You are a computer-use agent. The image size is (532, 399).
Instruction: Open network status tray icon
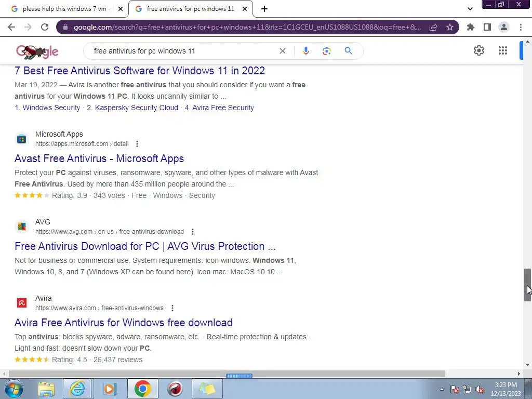(x=467, y=390)
